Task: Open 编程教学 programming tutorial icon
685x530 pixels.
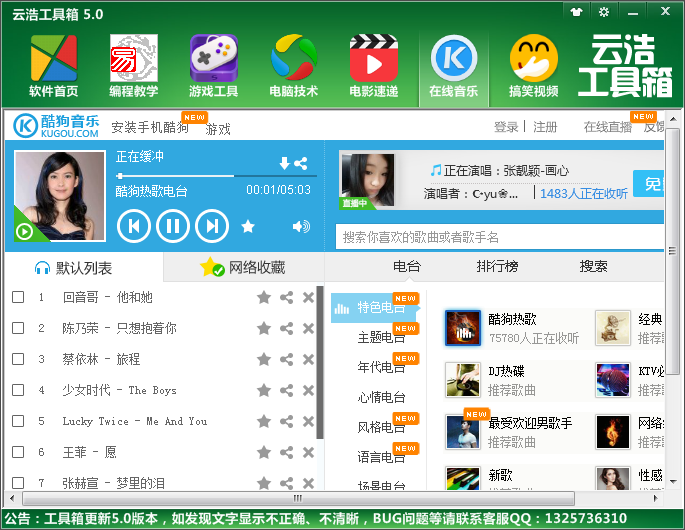Action: pos(134,66)
